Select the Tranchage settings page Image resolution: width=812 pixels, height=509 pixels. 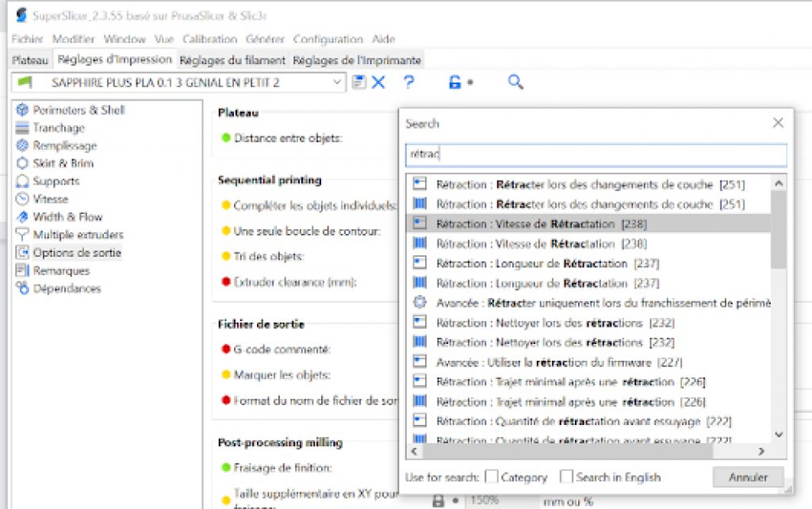[59, 128]
